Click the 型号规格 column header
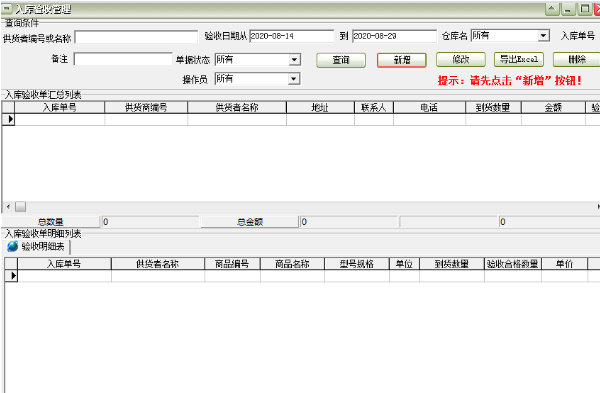Viewport: 600px width, 393px height. (x=357, y=264)
